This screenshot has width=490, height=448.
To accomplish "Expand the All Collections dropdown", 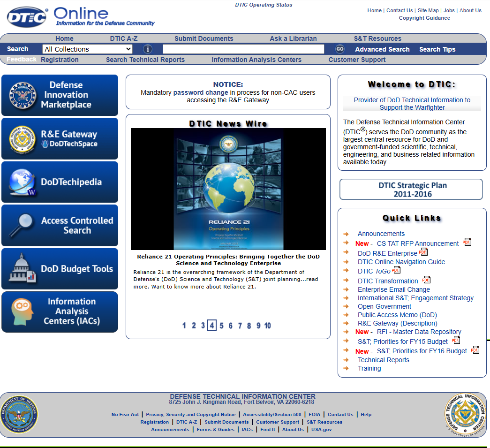I will pos(87,49).
